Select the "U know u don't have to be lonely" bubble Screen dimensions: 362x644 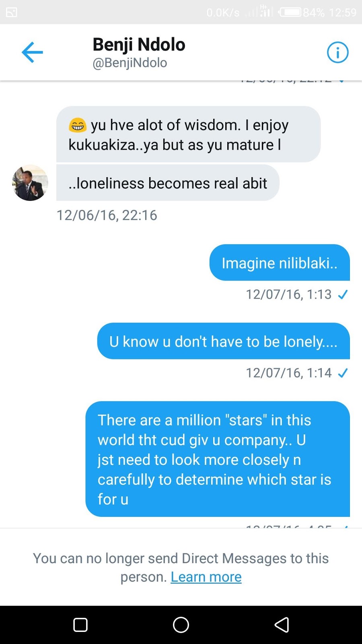[224, 341]
